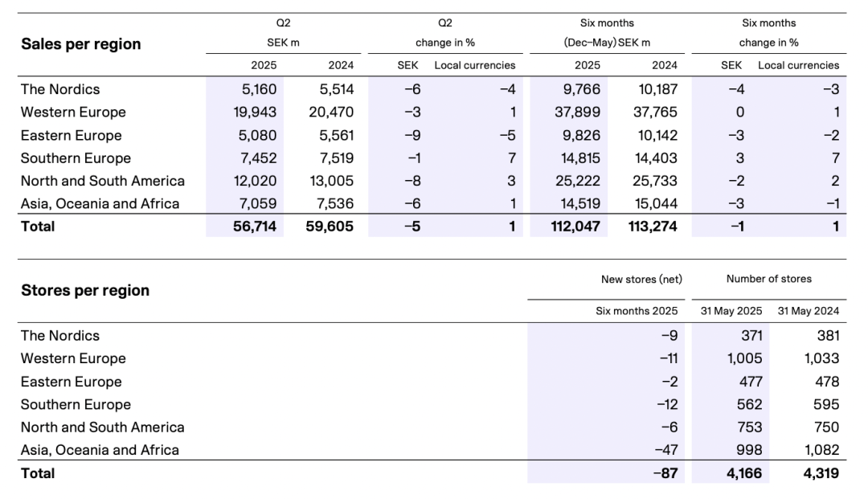Click Six months 2025 subheader in stores table
The image size is (868, 499).
pos(637,311)
